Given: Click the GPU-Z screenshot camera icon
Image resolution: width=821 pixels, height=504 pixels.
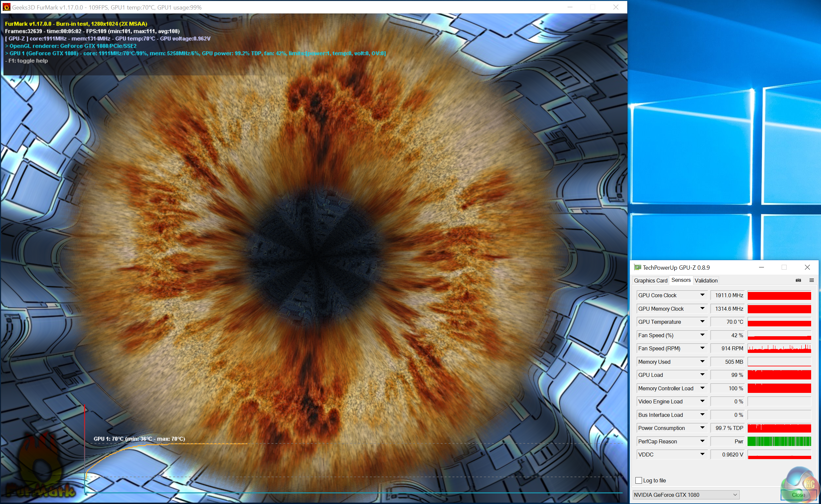Looking at the screenshot, I should (798, 280).
